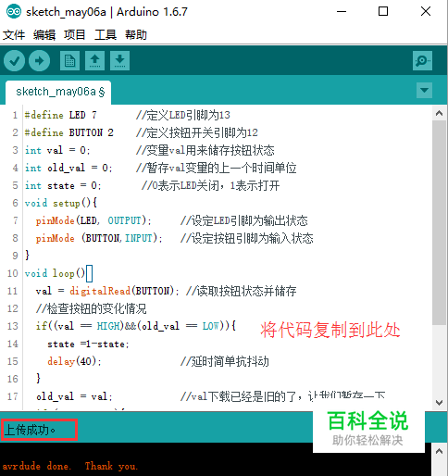The width and height of the screenshot is (448, 476).
Task: Open the Serial Monitor magnifier icon
Action: click(x=422, y=60)
